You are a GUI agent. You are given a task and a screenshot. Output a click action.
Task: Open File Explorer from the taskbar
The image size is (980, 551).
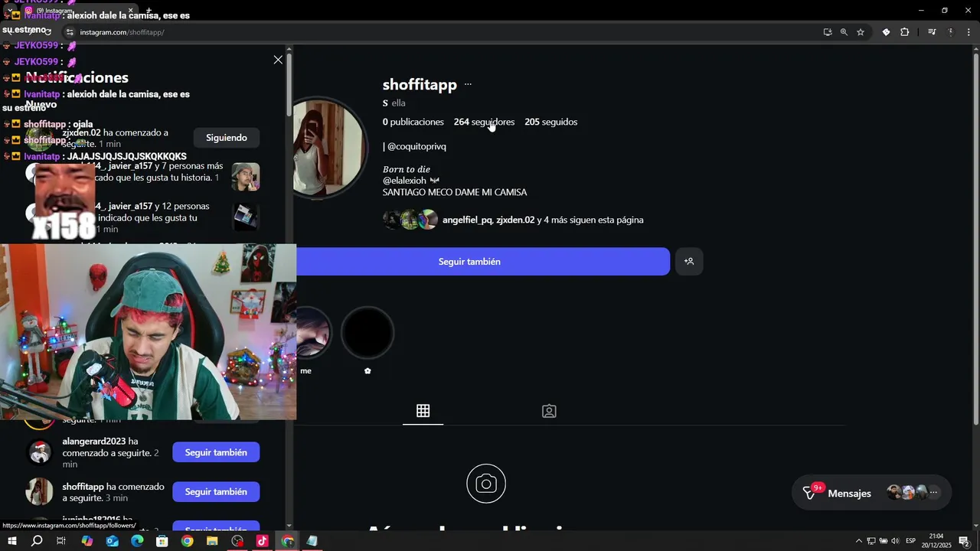pos(212,541)
